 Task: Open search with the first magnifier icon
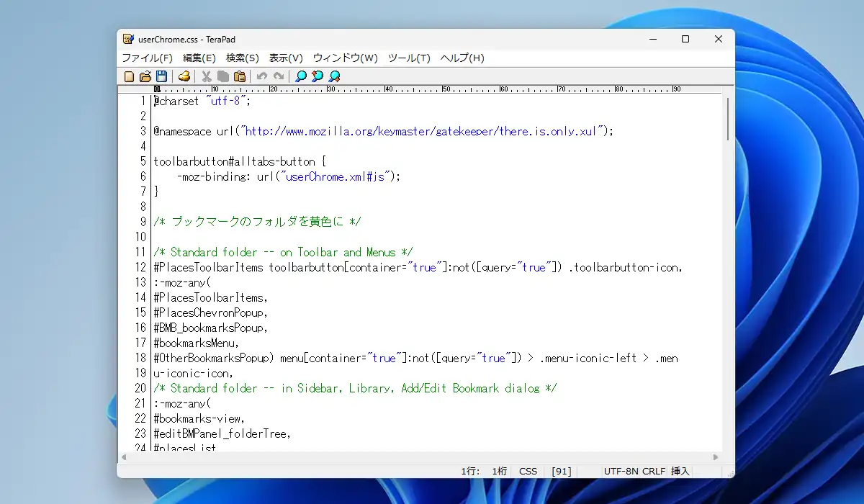pyautogui.click(x=301, y=76)
